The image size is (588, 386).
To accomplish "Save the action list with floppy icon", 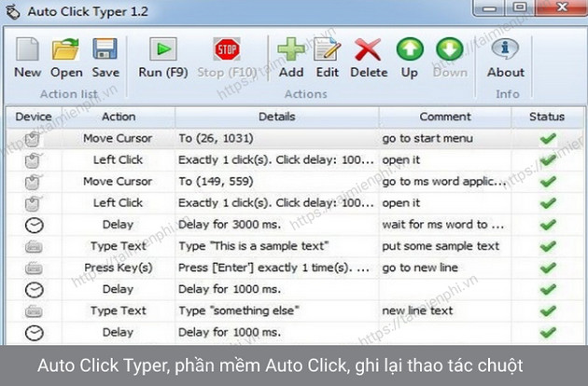I will (x=105, y=58).
